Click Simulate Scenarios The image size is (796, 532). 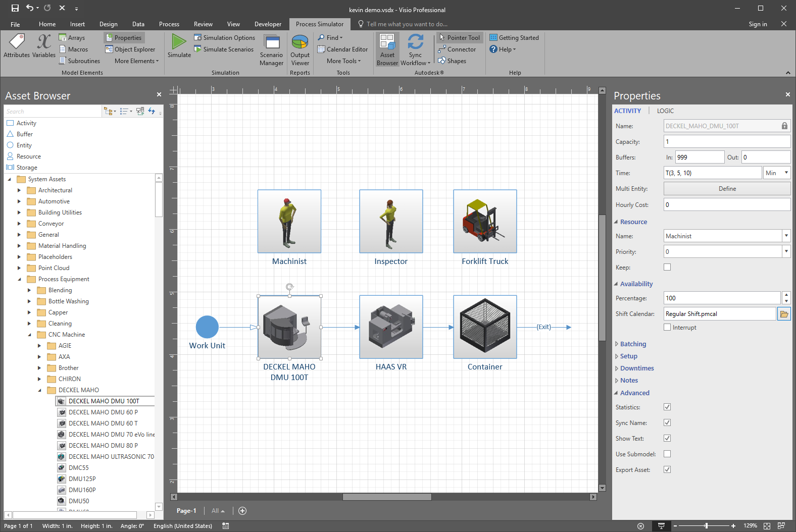[x=224, y=49]
